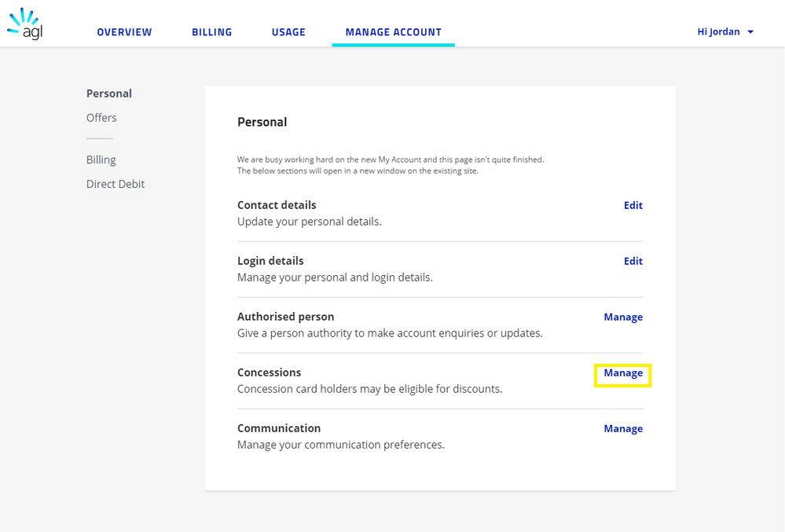Screen dimensions: 785x532
Task: Manage Communication preferences
Action: pyautogui.click(x=623, y=428)
